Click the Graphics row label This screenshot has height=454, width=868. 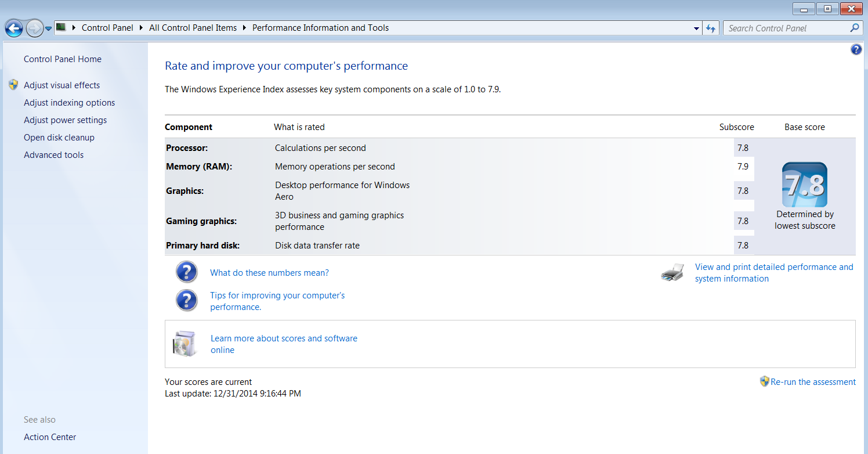pos(185,191)
